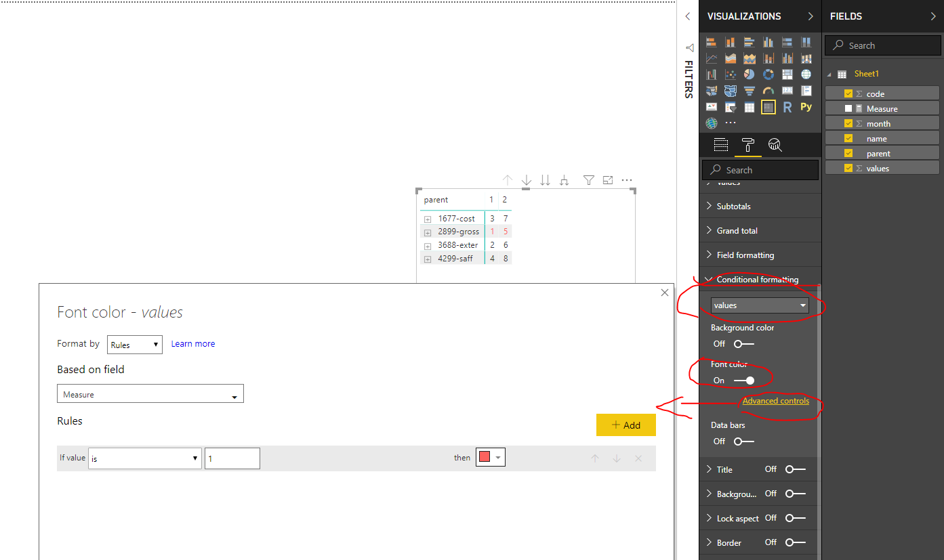This screenshot has width=944, height=560.
Task: Check the Measure field checkbox
Action: (x=848, y=108)
